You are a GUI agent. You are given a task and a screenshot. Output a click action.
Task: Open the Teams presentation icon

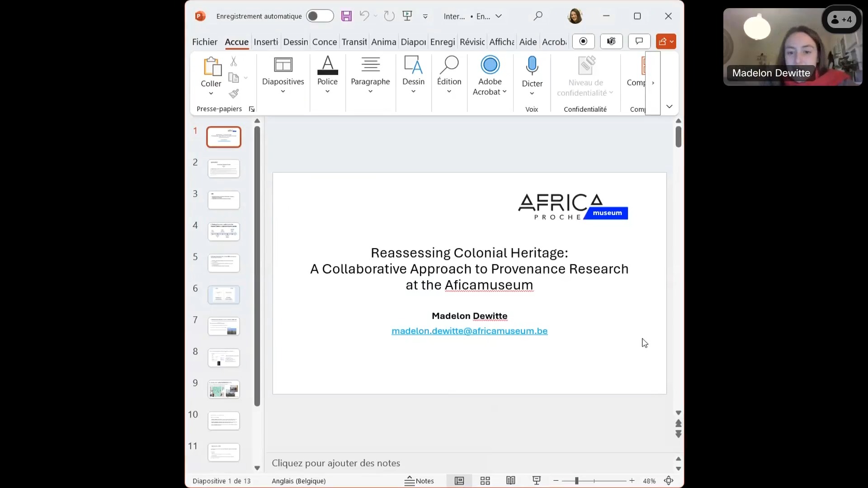(611, 42)
